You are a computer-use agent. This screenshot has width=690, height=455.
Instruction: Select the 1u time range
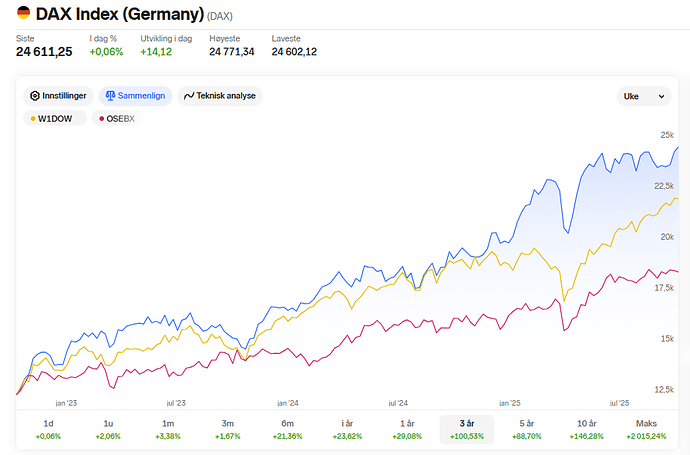tap(108, 429)
